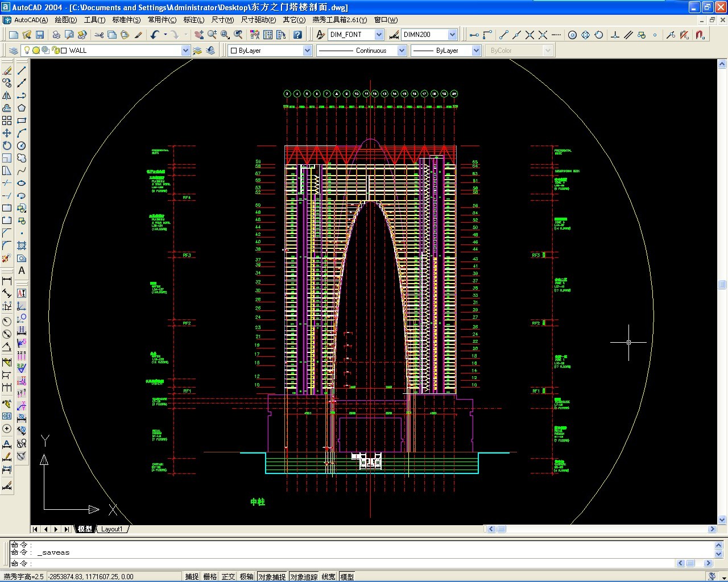This screenshot has width=728, height=582.
Task: Expand the ByLayer lineweight dropdown
Action: (476, 51)
